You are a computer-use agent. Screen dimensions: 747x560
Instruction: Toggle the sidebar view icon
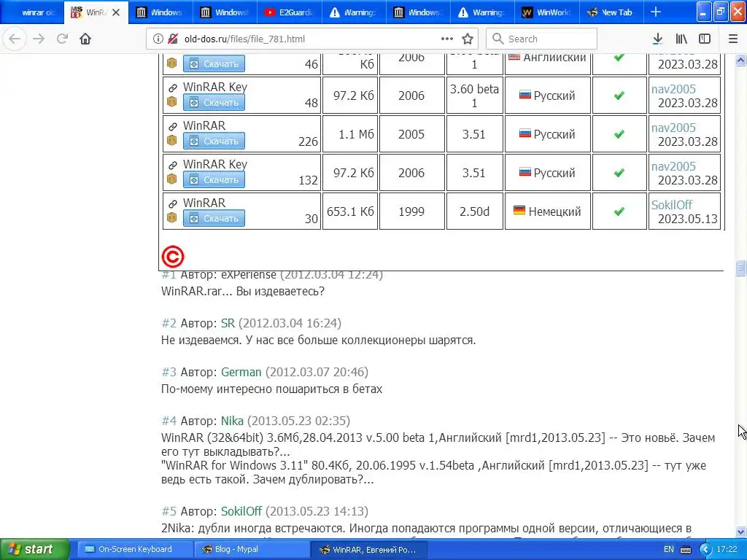[x=705, y=39]
